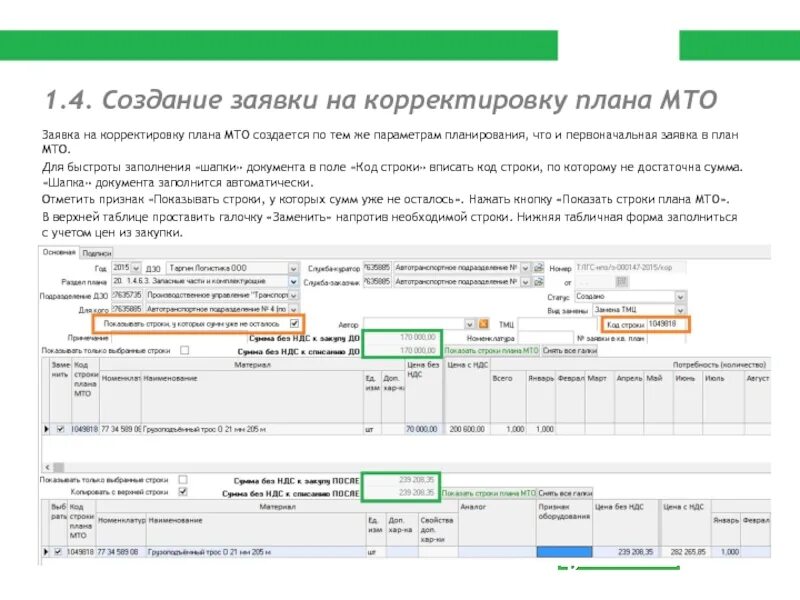Viewport: 800px width, 600px height.
Task: Toggle 'Выбрать' checkbox in lower row 1049818
Action: click(58, 552)
